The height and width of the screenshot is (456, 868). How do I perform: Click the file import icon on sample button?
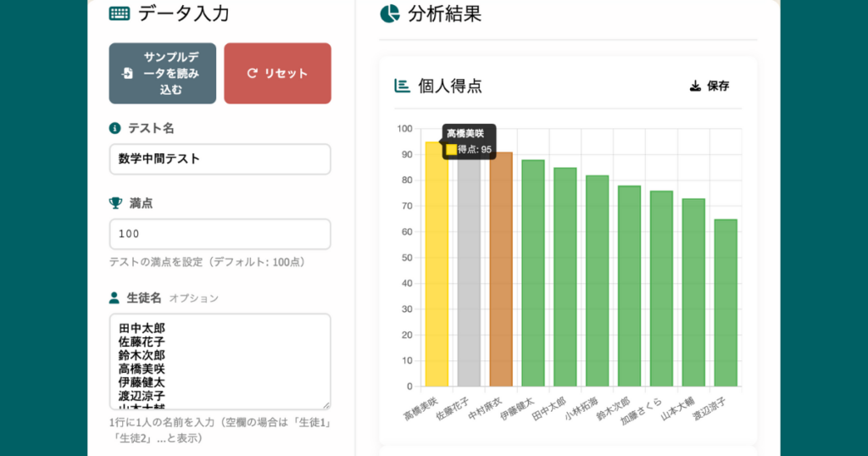[127, 74]
